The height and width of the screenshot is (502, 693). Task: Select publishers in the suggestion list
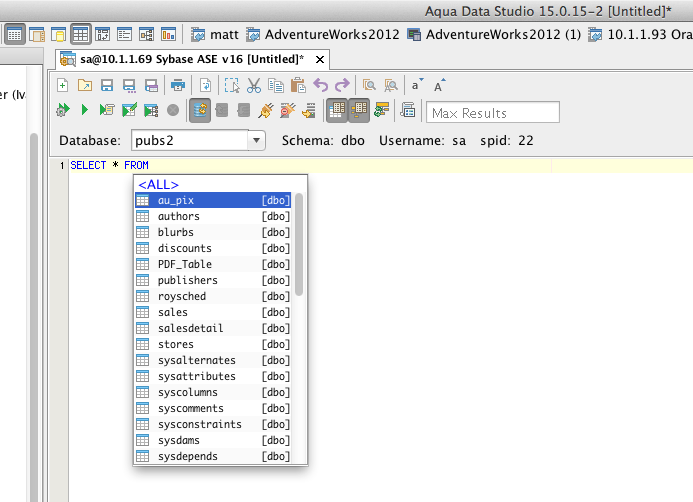[213, 280]
